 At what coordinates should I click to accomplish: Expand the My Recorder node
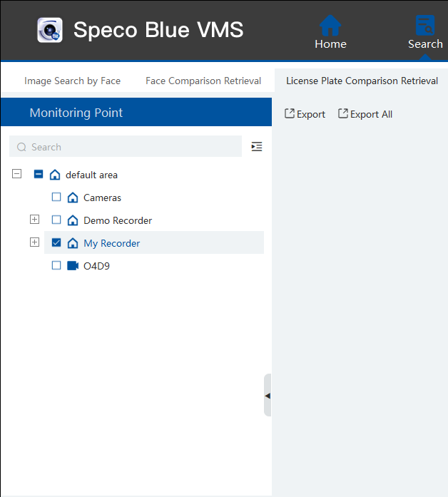click(34, 242)
